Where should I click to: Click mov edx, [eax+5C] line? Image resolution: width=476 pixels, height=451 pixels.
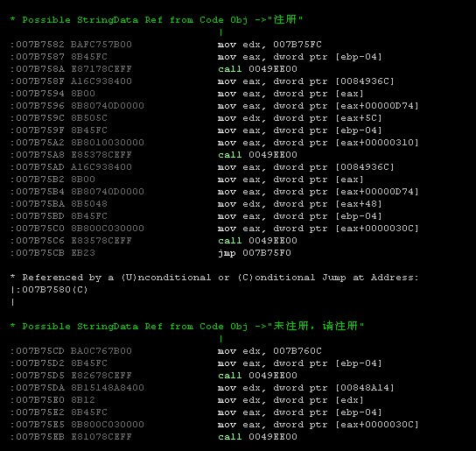196,118
